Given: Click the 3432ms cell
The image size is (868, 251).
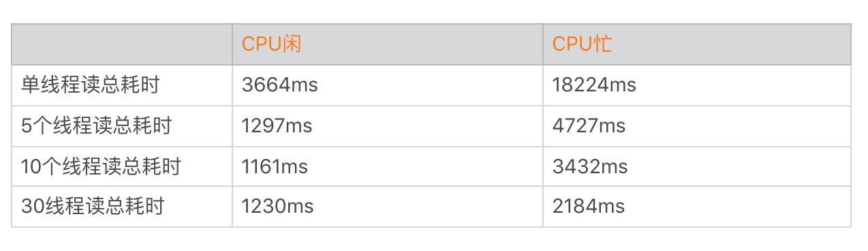Looking at the screenshot, I should tap(589, 166).
